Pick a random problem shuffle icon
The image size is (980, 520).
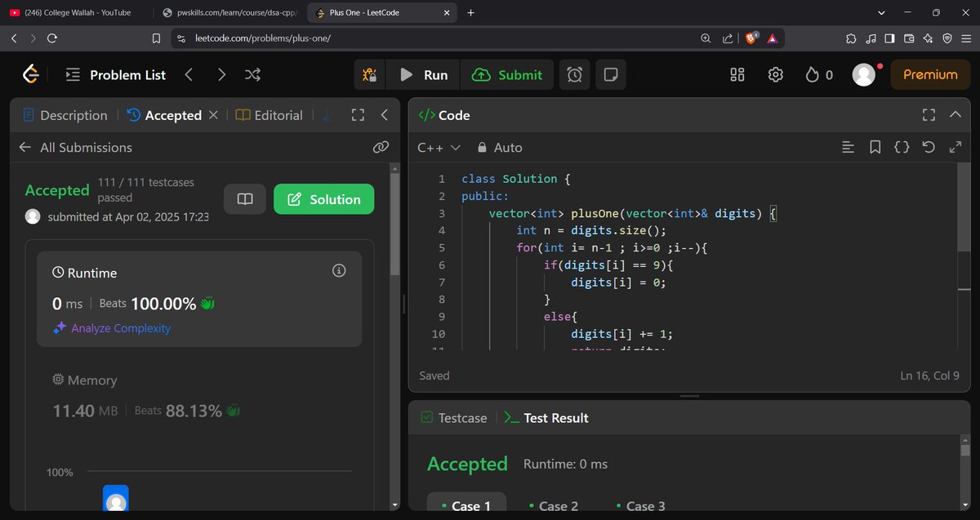[252, 75]
